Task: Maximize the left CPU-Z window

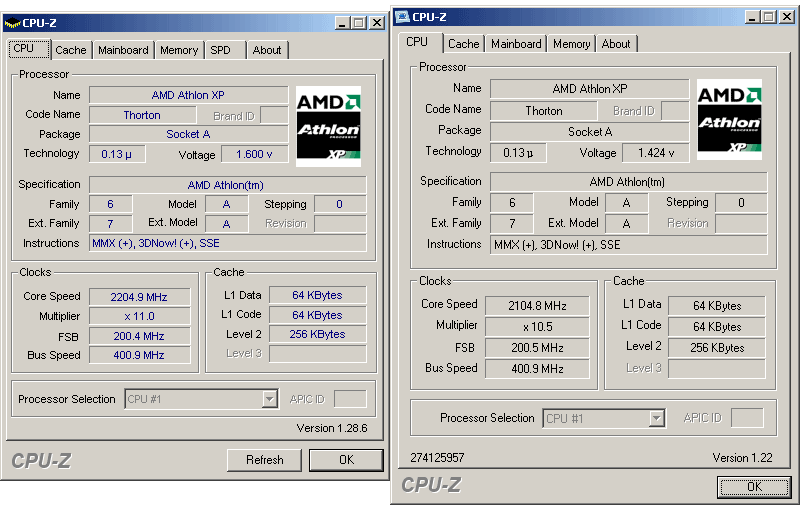Action: (x=359, y=23)
